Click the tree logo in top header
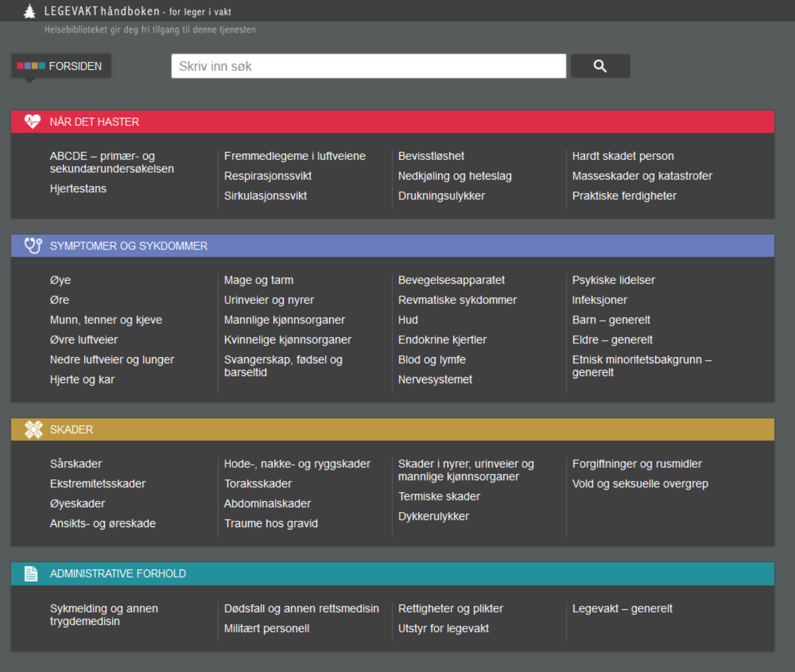The width and height of the screenshot is (795, 672). tap(30, 11)
